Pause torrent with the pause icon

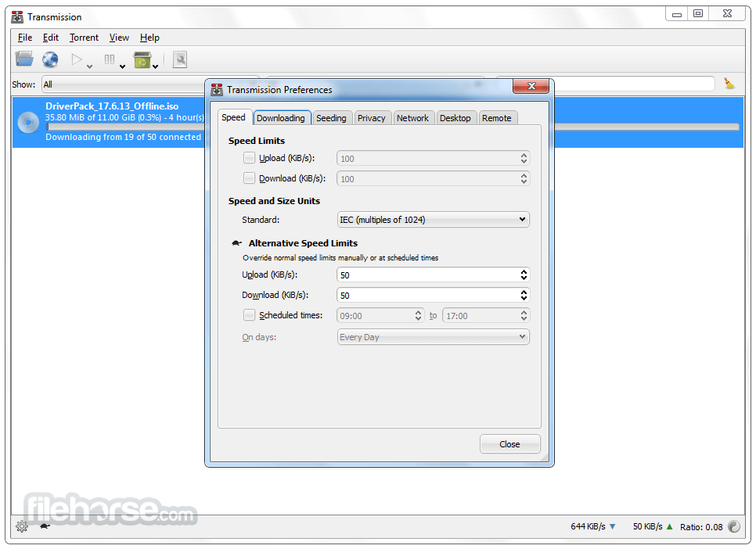tap(110, 59)
